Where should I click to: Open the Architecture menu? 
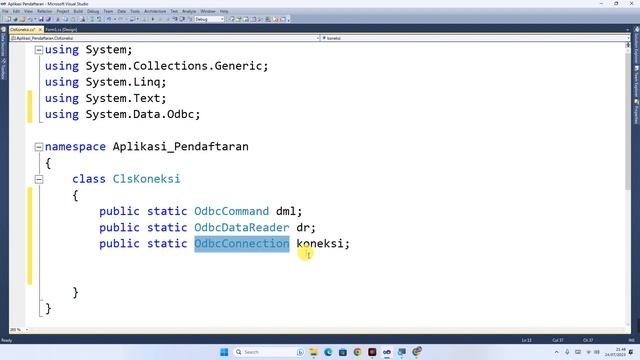tap(155, 11)
